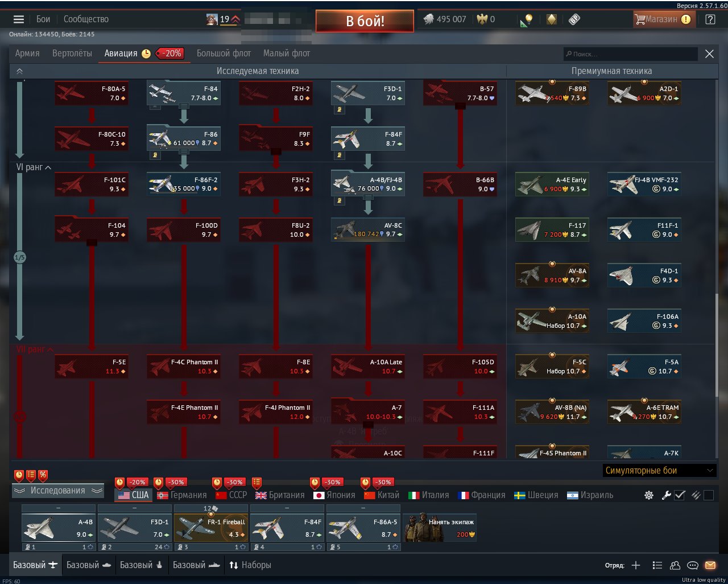Open the Симуляторные бои dropdown

659,471
